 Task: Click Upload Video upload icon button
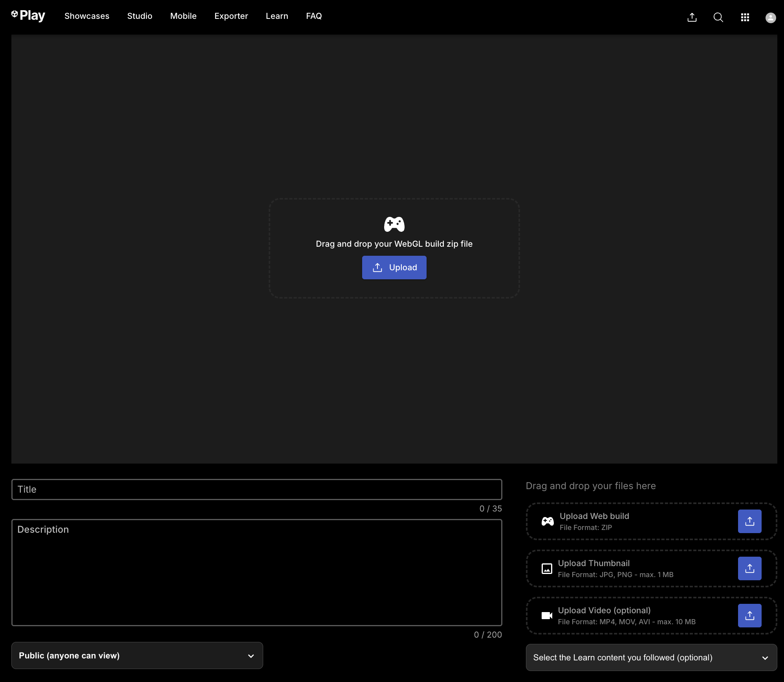749,616
